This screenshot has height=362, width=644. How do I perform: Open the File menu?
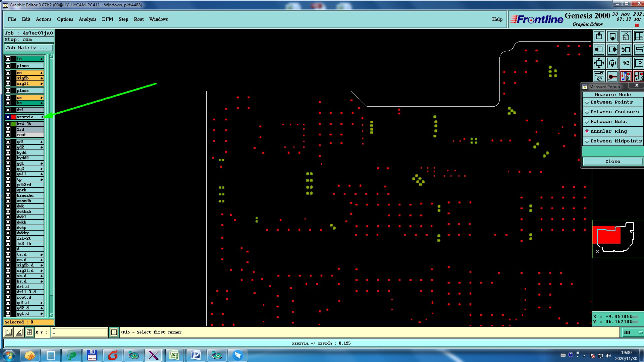tap(12, 19)
